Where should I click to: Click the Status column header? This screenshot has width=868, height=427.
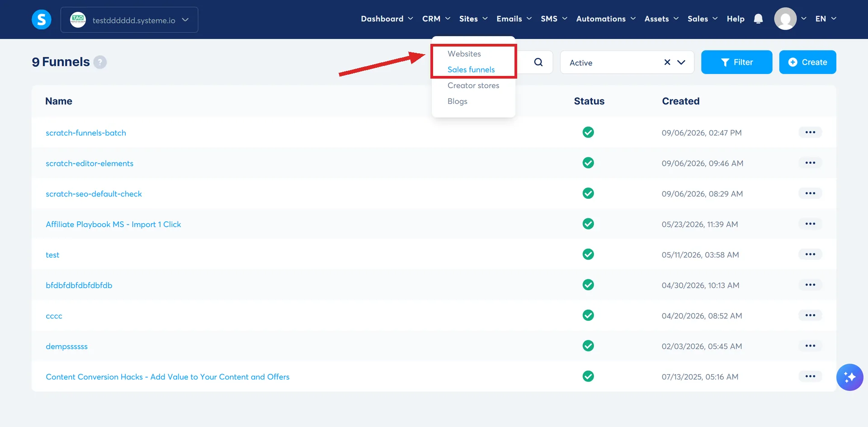tap(589, 101)
